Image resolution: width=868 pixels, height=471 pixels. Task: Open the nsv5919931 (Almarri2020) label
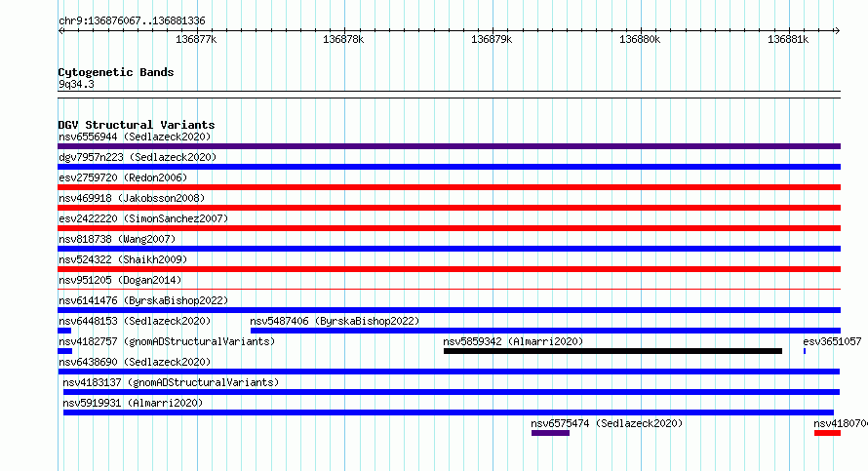tap(133, 403)
